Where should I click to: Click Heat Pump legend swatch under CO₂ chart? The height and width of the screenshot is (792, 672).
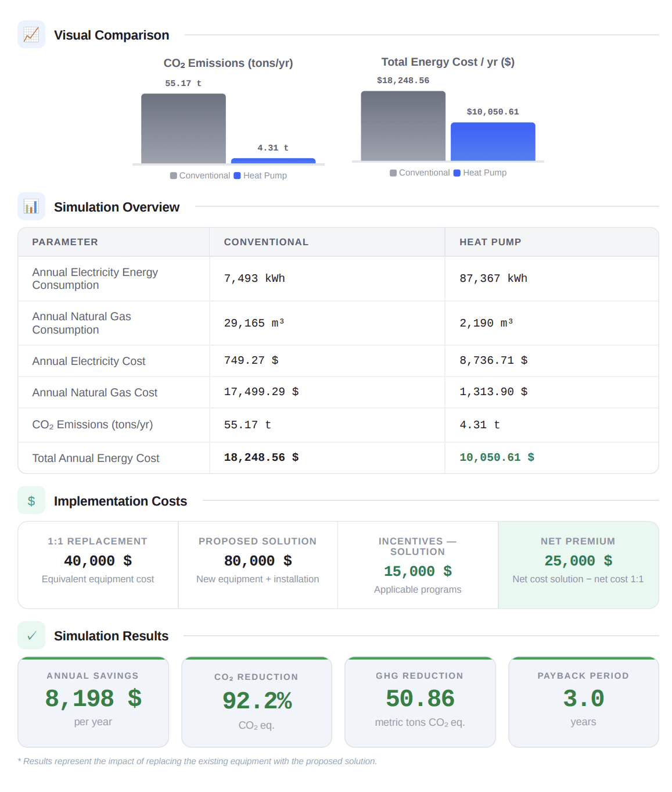click(237, 175)
